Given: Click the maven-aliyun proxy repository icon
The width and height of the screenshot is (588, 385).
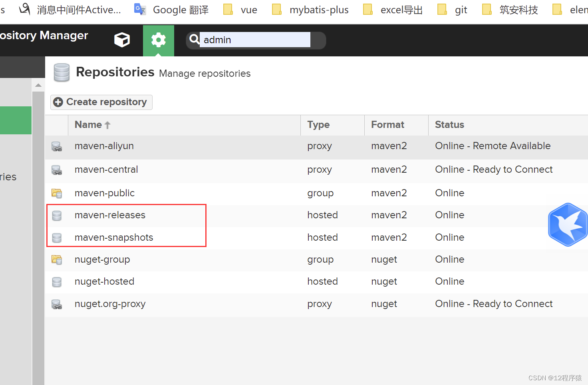Looking at the screenshot, I should pos(57,146).
